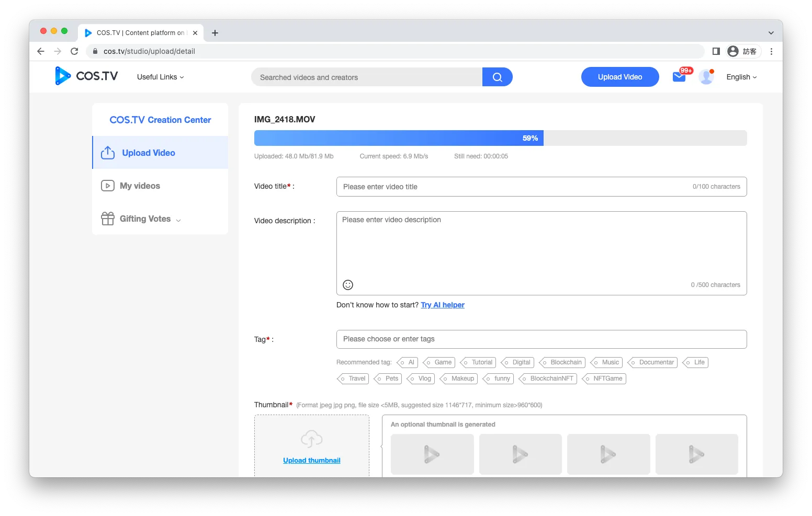Click the video title input field
812x516 pixels.
click(542, 187)
